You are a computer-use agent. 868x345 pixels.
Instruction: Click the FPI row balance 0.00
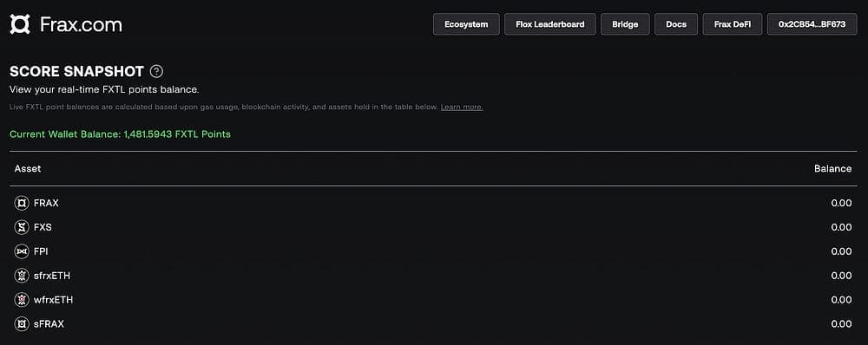pos(841,251)
